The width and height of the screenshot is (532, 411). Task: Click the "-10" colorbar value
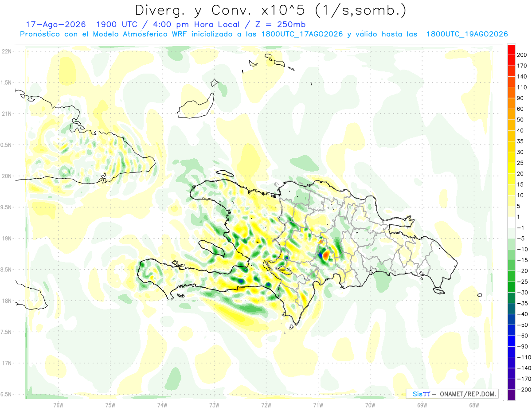tap(523, 249)
